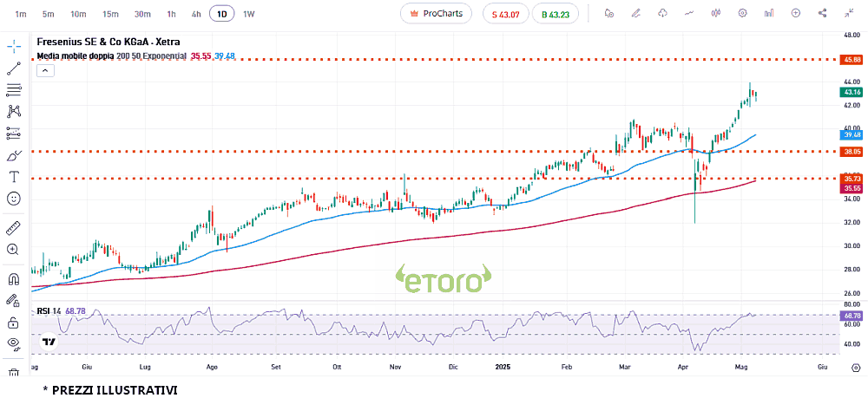Click the 68.78 RSI value label on axis

pos(852,316)
